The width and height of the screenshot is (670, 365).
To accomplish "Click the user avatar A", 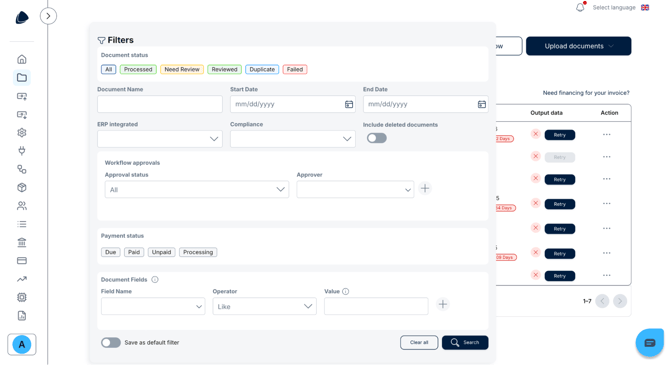I will click(22, 344).
